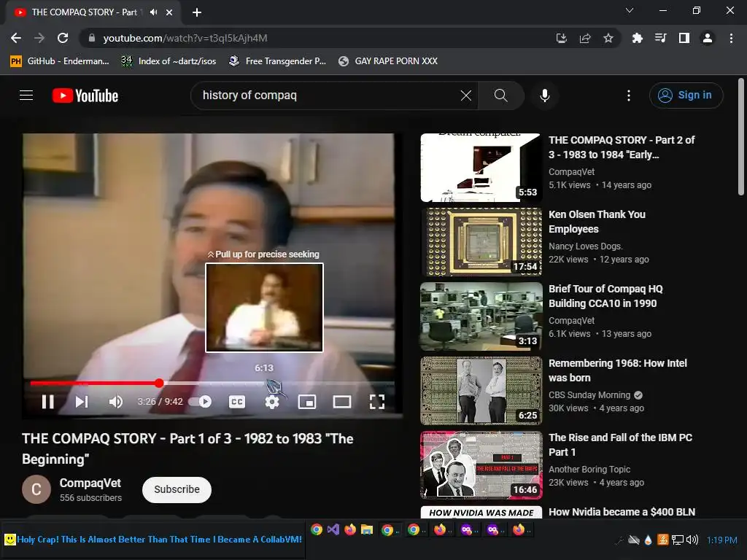
Task: Click the Java icon in system tray
Action: pyautogui.click(x=662, y=540)
